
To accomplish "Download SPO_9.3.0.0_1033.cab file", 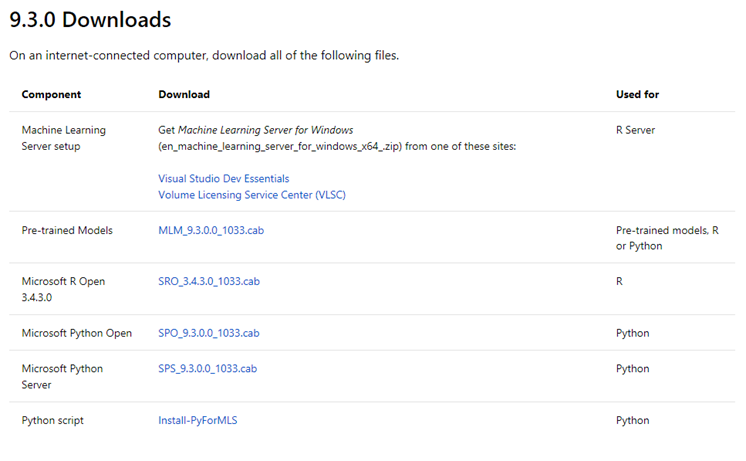I will [209, 333].
